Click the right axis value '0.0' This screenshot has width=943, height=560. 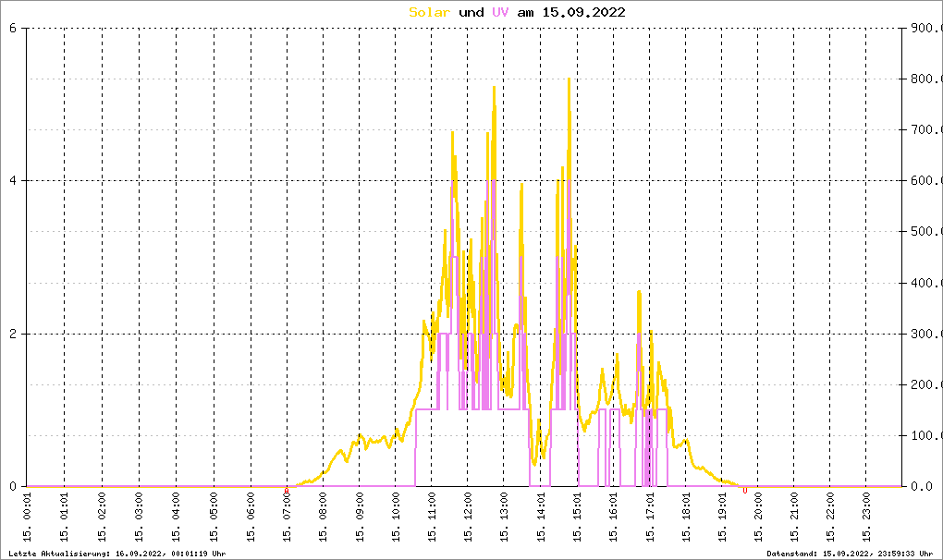(x=921, y=486)
